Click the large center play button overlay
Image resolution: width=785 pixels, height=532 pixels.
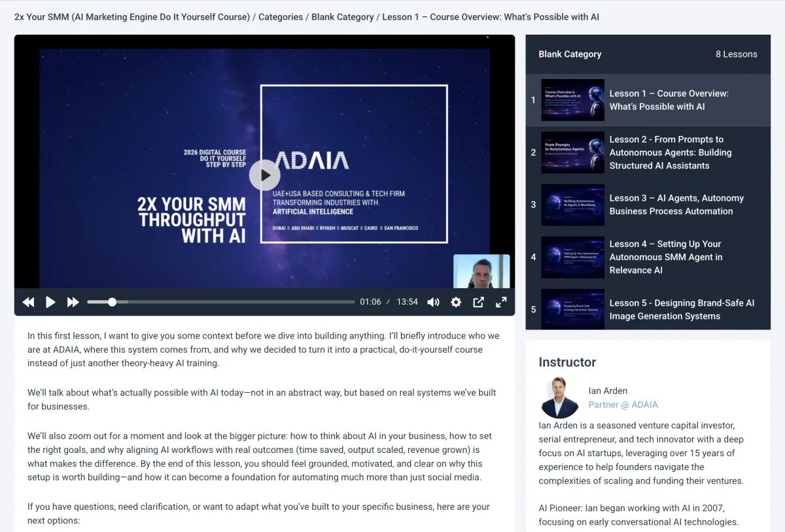[265, 175]
